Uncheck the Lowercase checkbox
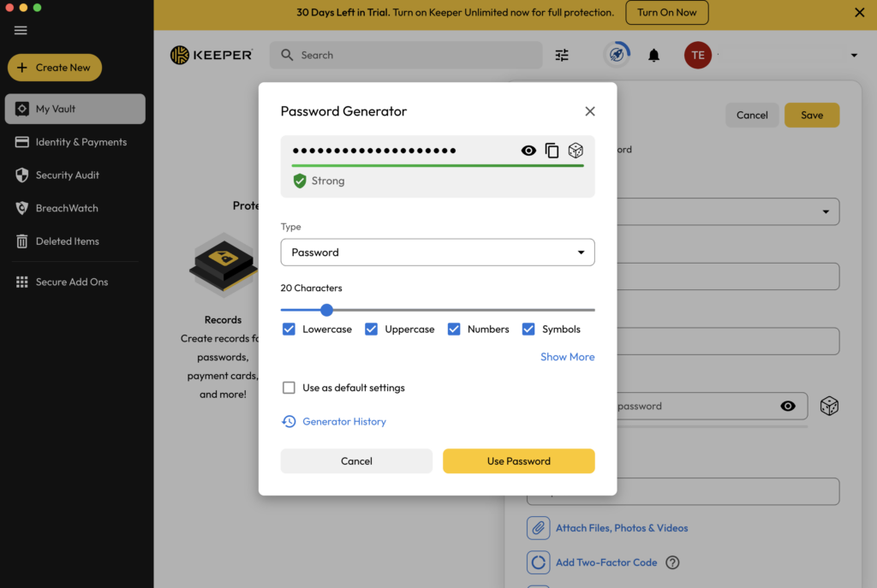 coord(289,330)
